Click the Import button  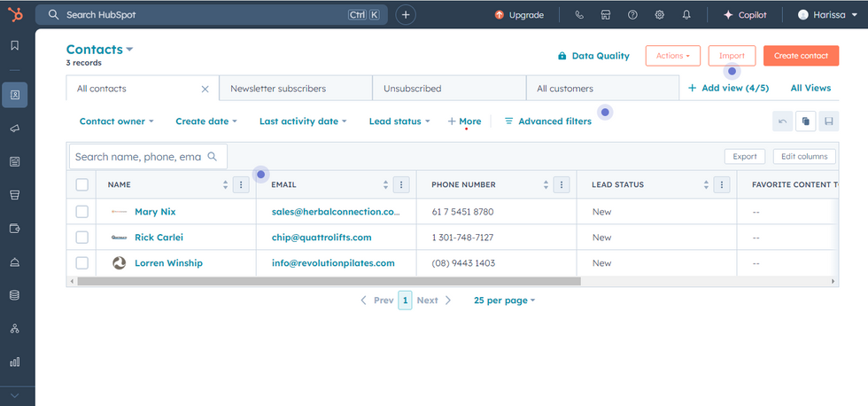(732, 56)
